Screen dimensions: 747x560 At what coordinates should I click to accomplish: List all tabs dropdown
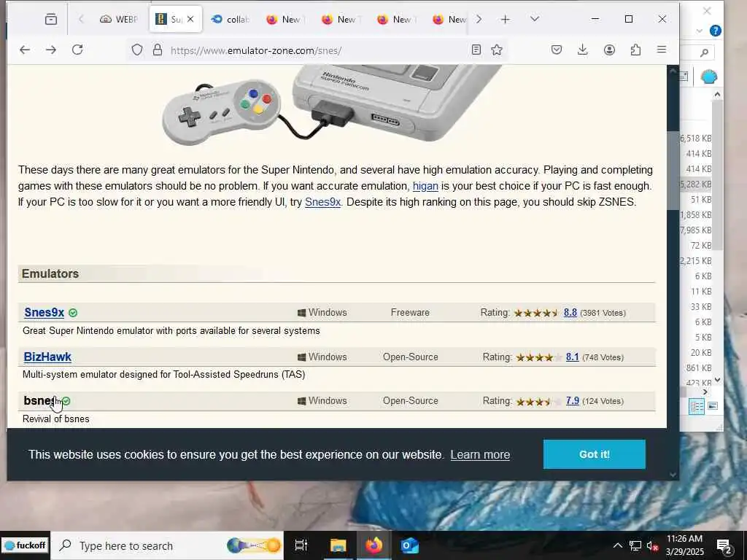coord(535,19)
